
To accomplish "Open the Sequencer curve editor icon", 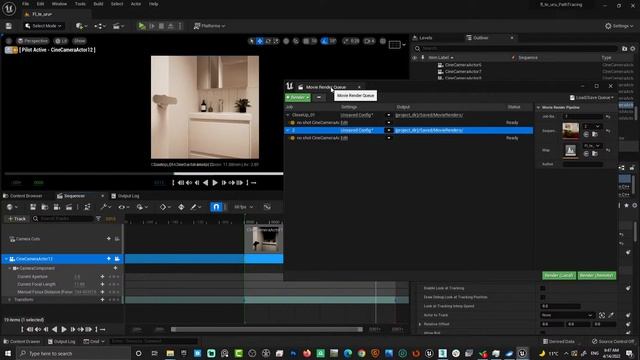I will (267, 207).
